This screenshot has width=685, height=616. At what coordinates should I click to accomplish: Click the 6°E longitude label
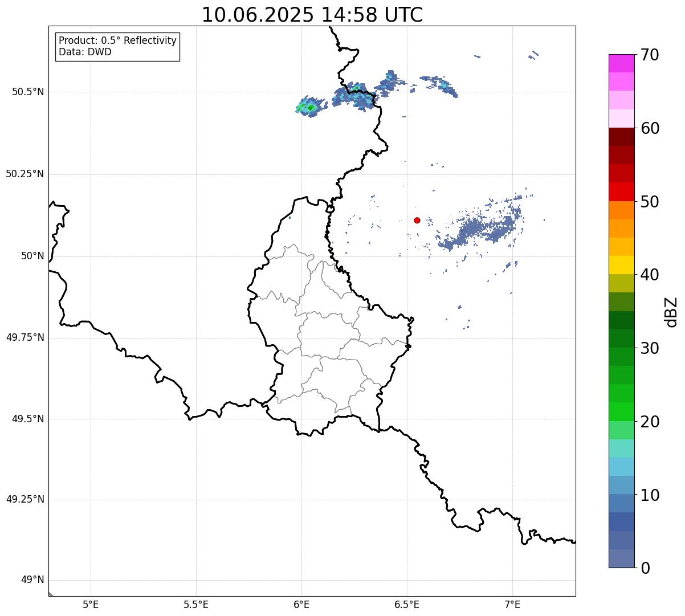click(x=301, y=605)
